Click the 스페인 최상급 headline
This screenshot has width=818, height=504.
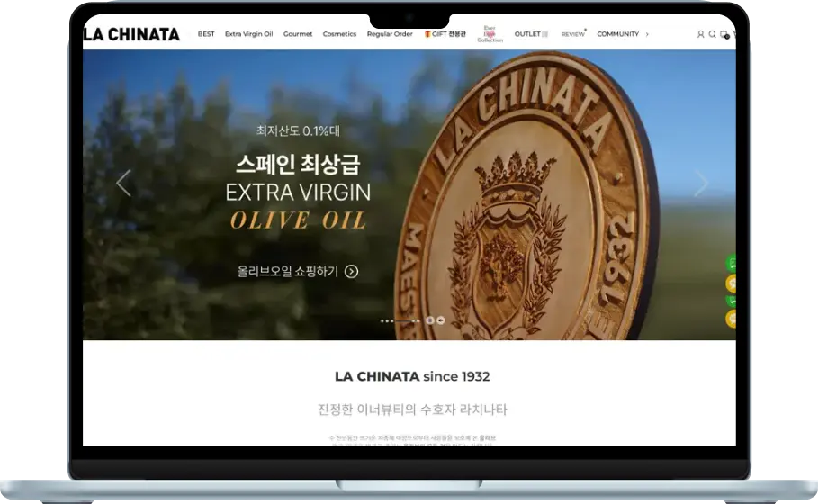coord(298,165)
